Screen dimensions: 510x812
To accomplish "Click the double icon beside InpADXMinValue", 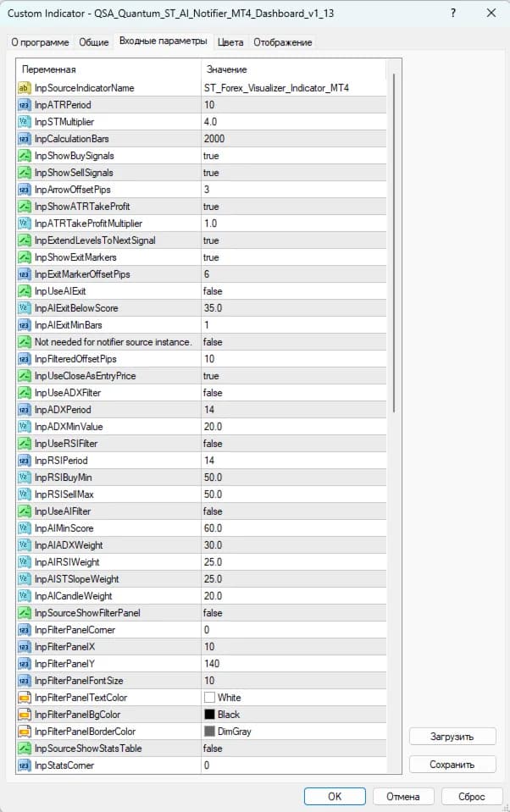I will pyautogui.click(x=24, y=427).
